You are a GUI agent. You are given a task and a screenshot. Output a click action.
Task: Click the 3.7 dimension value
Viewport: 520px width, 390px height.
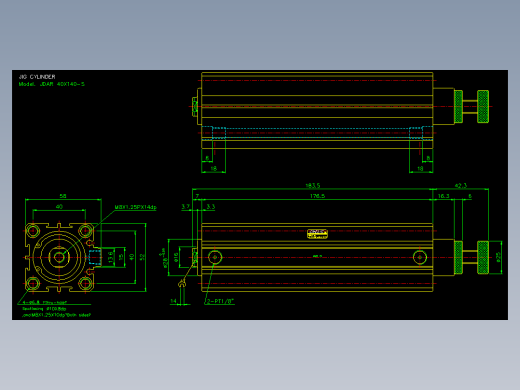(186, 207)
